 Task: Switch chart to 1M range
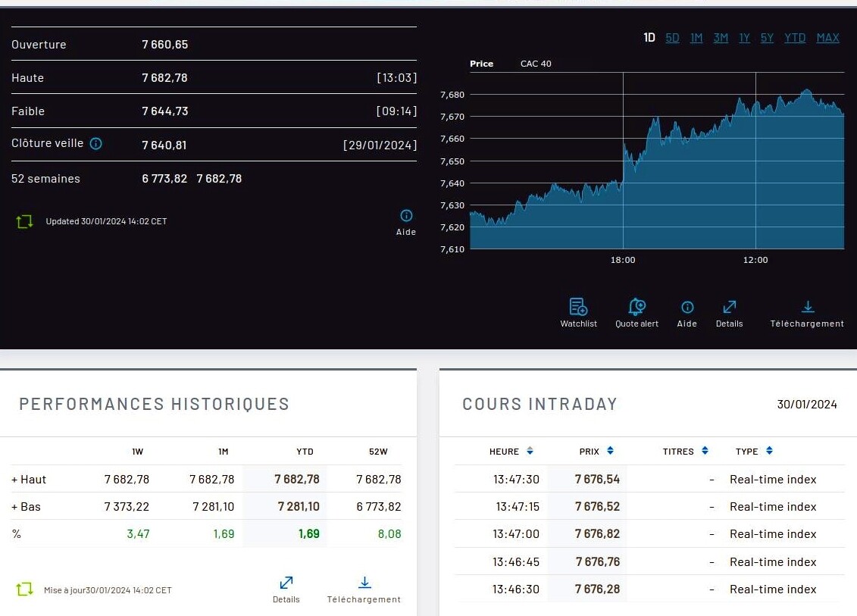(696, 38)
